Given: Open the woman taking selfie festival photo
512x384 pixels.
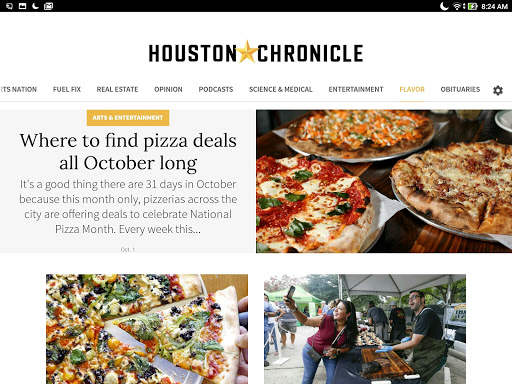Looking at the screenshot, I should [365, 329].
